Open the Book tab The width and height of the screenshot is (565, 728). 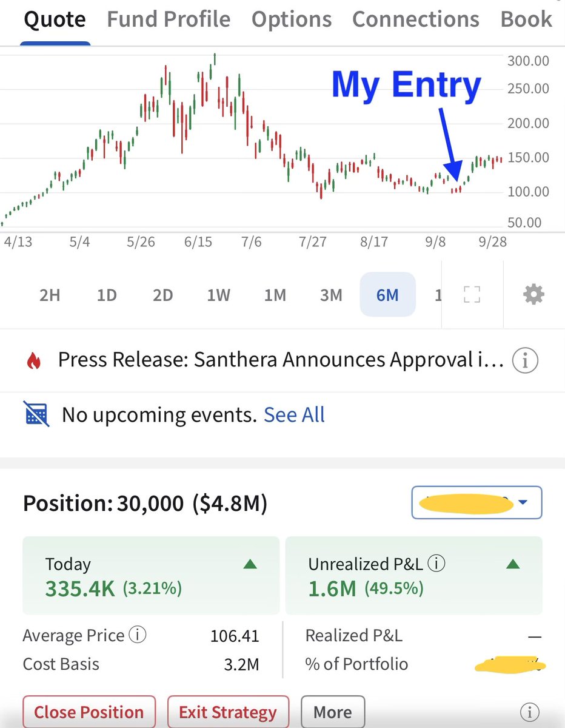[526, 19]
